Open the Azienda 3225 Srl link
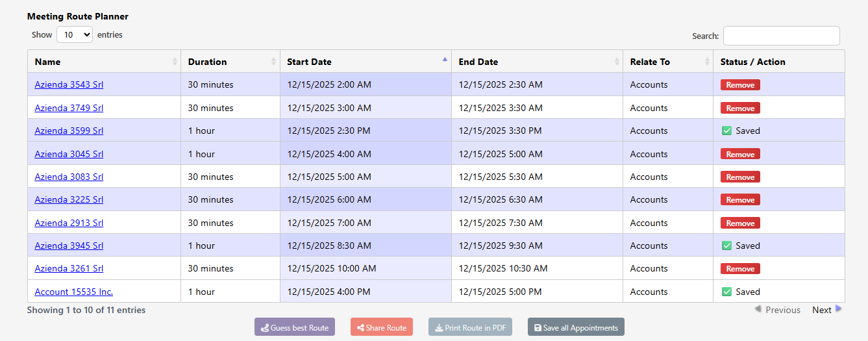This screenshot has width=868, height=341. [69, 199]
